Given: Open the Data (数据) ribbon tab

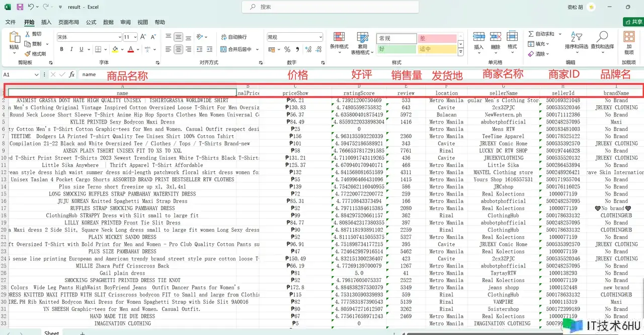Looking at the screenshot, I should (108, 22).
